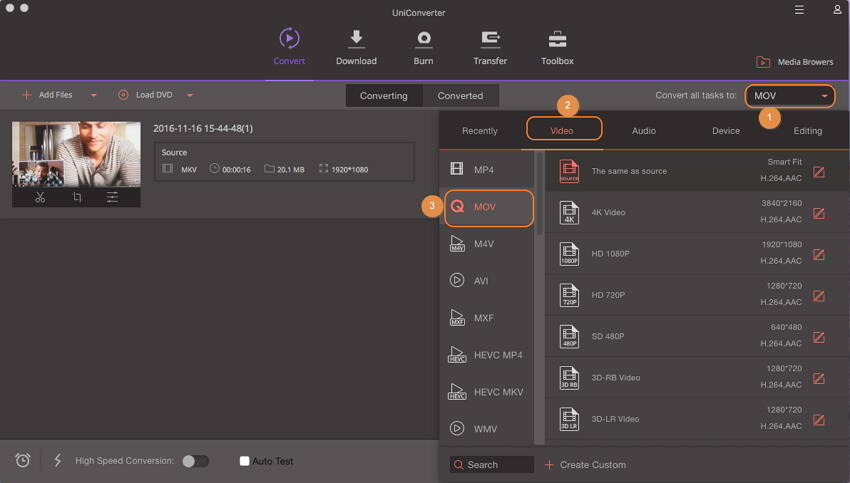Viewport: 850px width, 483px height.
Task: Open the Convert all tasks to MOV dropdown
Action: click(x=790, y=96)
